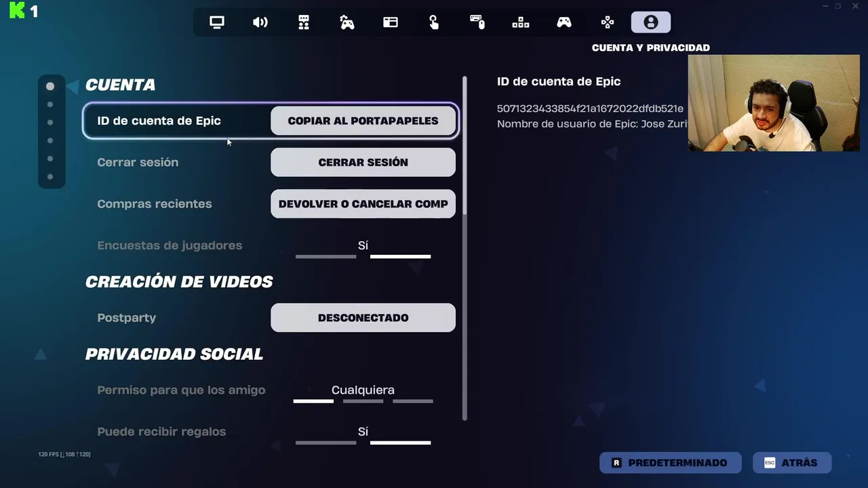Image resolution: width=868 pixels, height=488 pixels.
Task: Jump to fifth section dot in sidebar
Action: (x=50, y=159)
